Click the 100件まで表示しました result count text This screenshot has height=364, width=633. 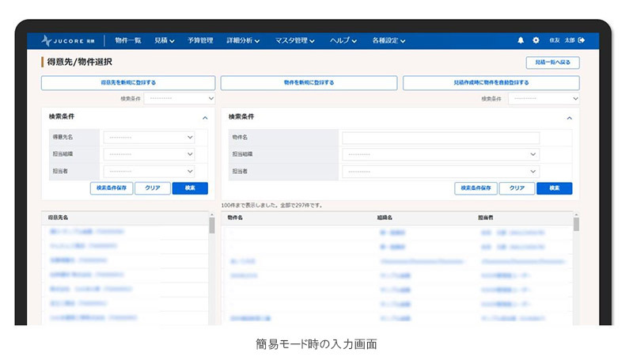271,206
